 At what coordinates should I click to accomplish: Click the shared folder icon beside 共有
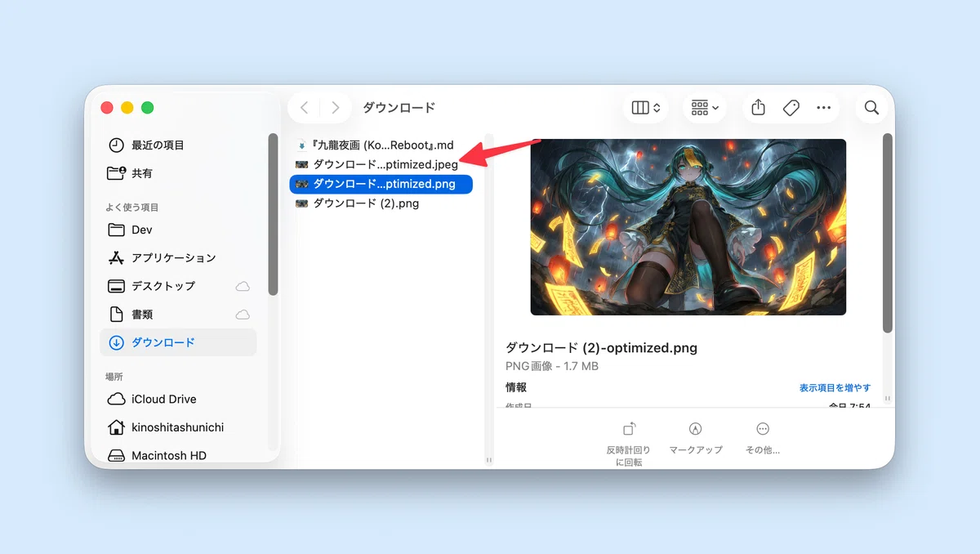tap(117, 173)
